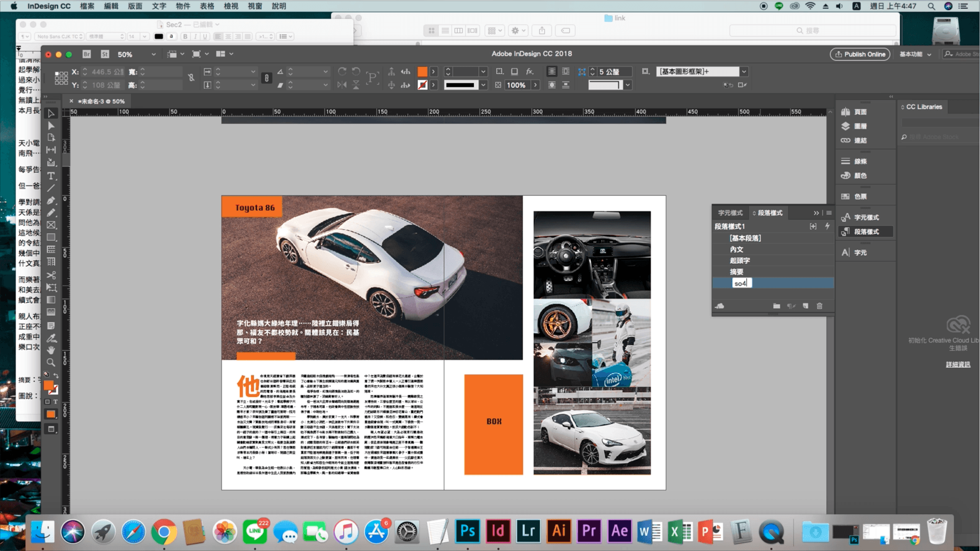Viewport: 980px width, 551px height.
Task: Open the 編輯 menu
Action: 111,6
